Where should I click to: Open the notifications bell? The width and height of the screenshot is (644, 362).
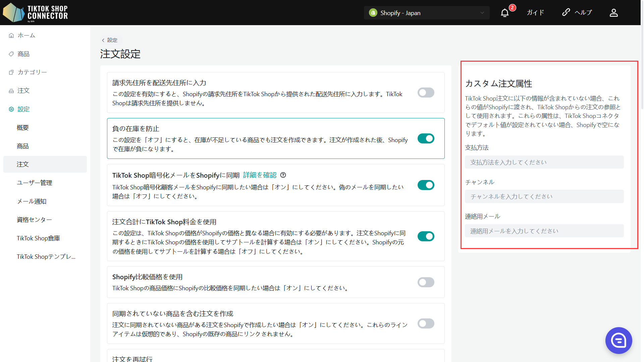click(504, 13)
